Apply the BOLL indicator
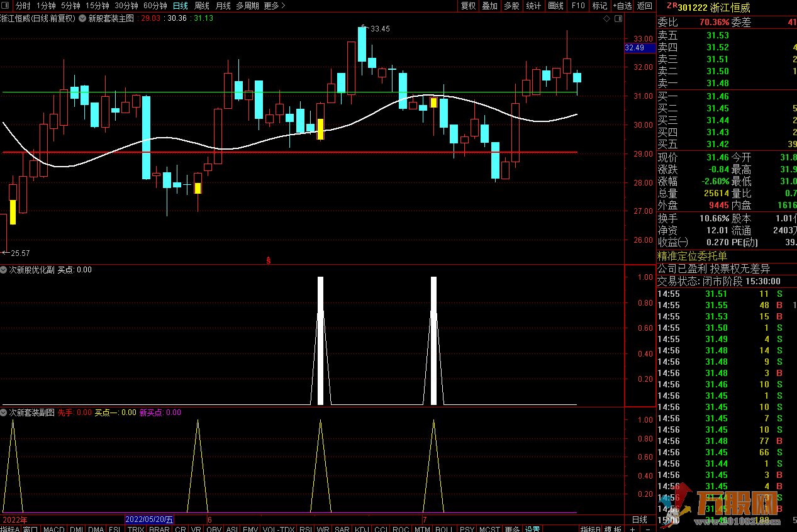This screenshot has width=797, height=532. point(444,529)
